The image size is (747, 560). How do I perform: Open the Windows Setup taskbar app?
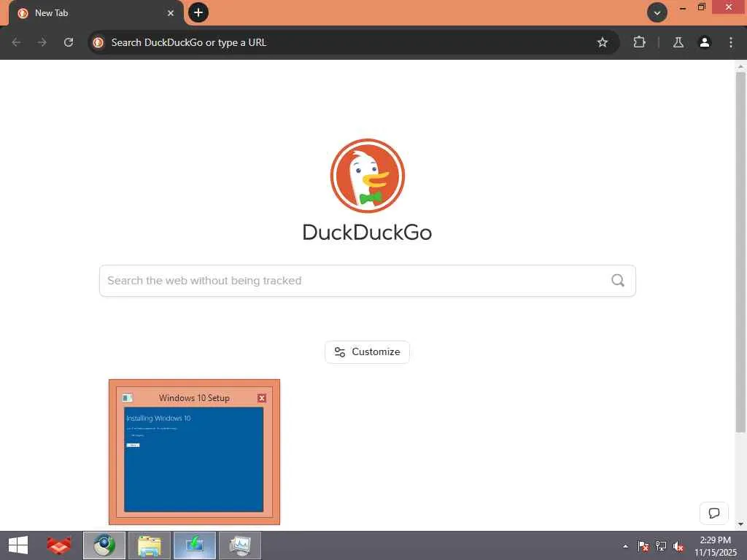tap(195, 545)
